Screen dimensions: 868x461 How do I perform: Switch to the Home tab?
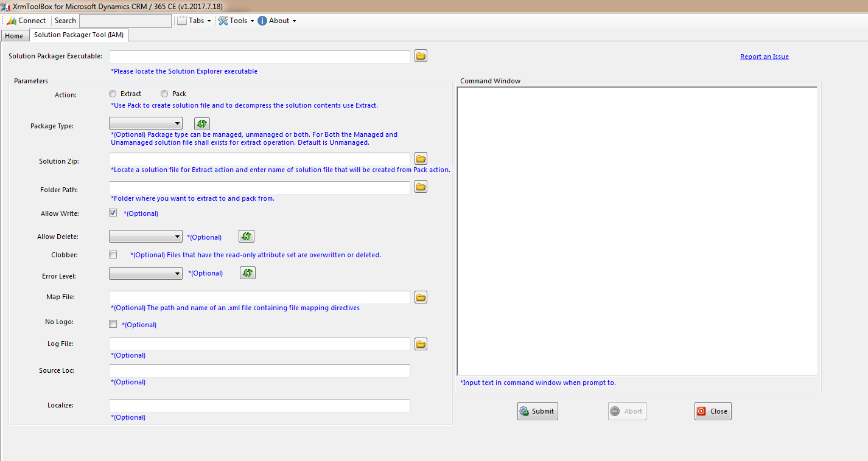click(14, 36)
